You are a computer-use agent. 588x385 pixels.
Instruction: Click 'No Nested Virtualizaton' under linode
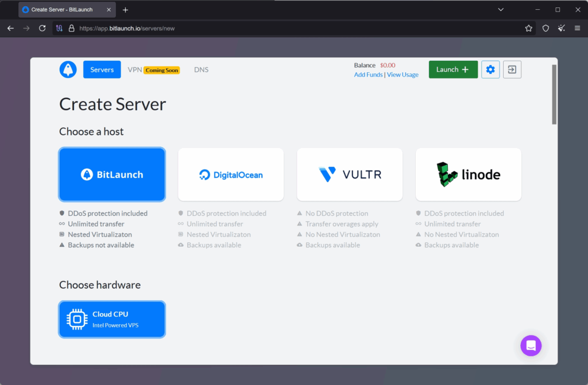[461, 235]
